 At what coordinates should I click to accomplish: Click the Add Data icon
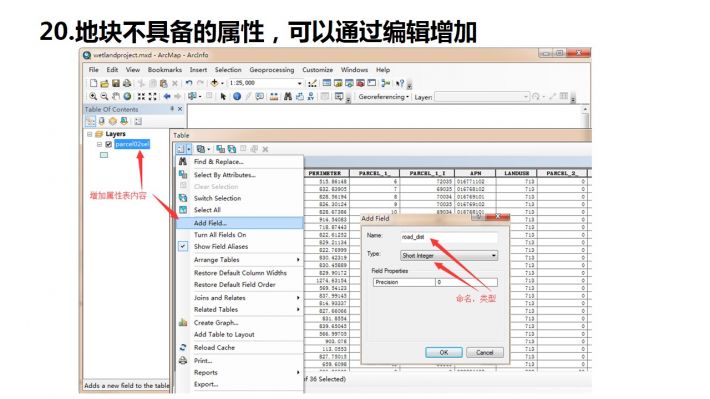click(215, 83)
